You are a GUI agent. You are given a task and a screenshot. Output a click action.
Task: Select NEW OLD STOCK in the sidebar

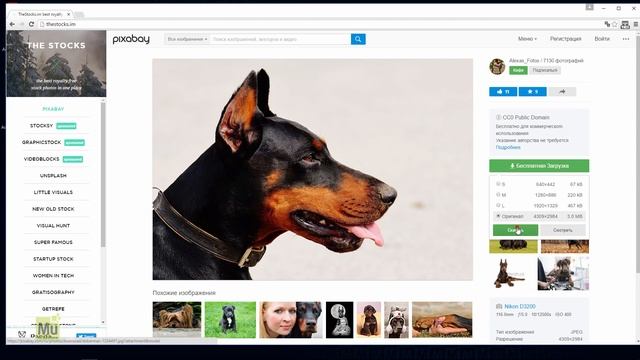click(53, 209)
